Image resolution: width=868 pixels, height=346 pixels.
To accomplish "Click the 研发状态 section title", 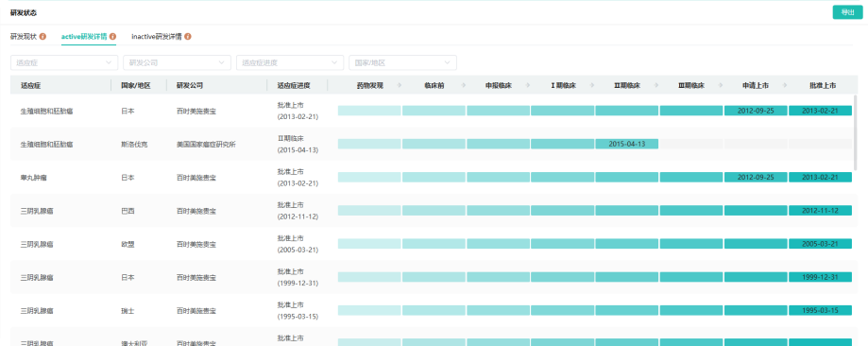I will tap(24, 12).
